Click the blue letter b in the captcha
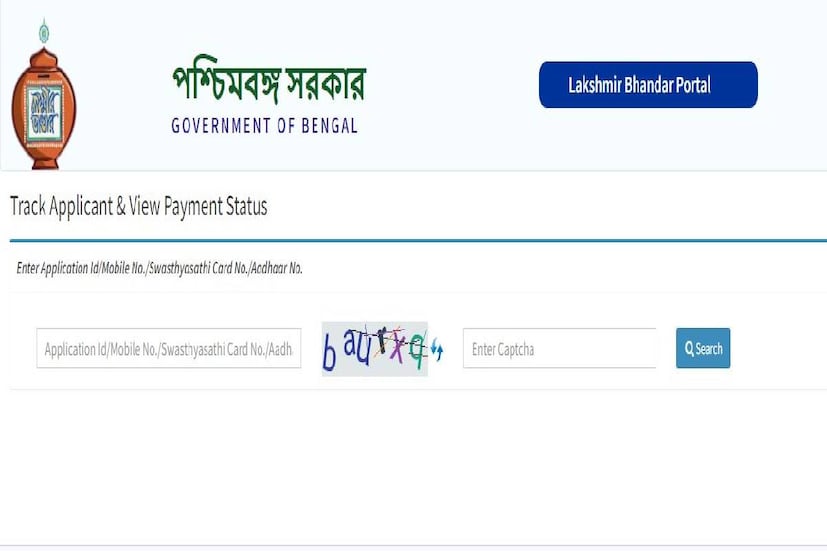 [x=329, y=353]
